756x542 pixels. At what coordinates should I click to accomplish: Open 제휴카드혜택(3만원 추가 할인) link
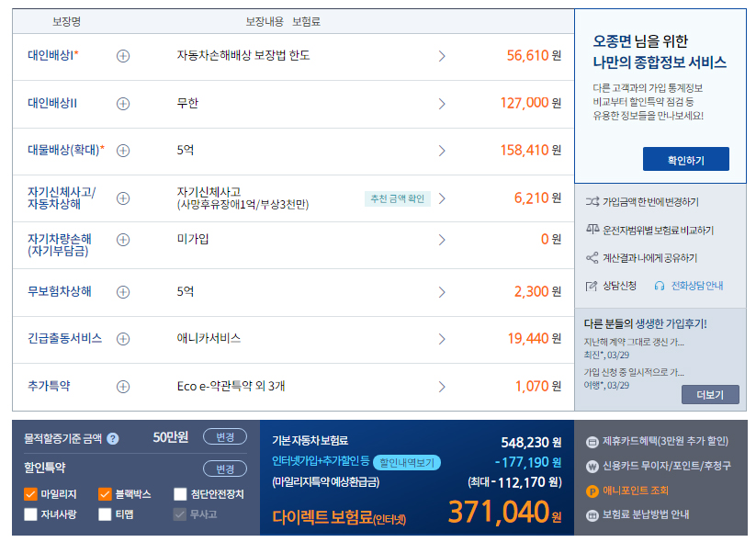click(665, 441)
